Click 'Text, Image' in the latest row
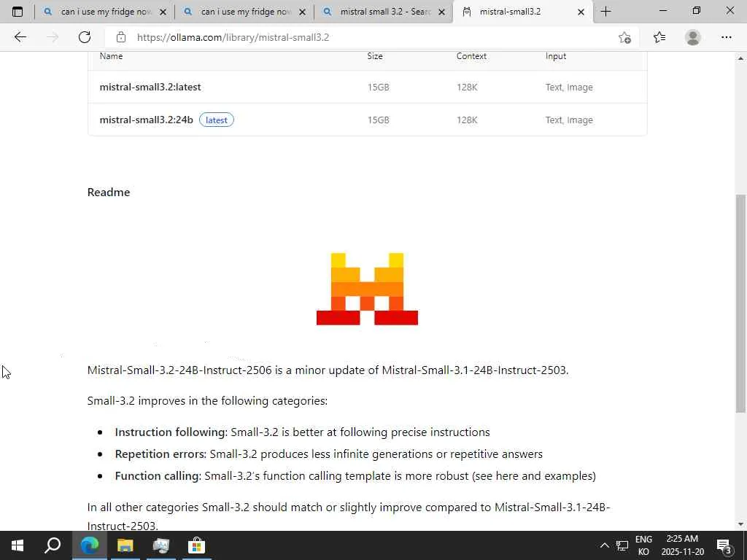 569,87
